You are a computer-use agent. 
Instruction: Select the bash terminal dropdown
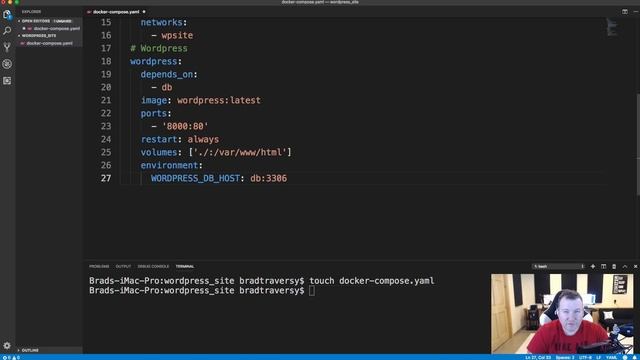click(x=558, y=267)
